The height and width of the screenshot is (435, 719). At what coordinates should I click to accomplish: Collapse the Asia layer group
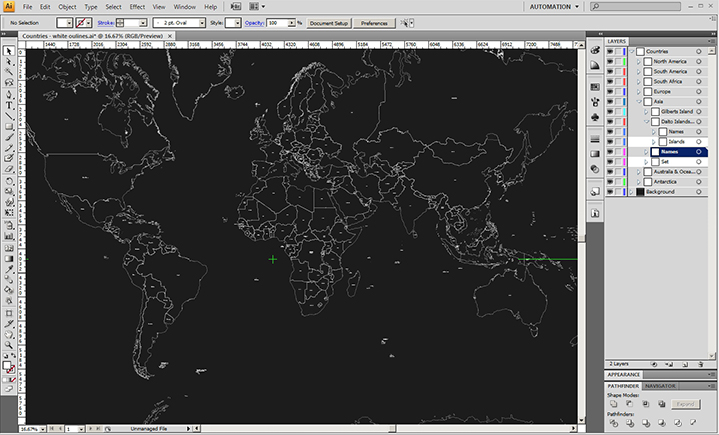[x=638, y=101]
